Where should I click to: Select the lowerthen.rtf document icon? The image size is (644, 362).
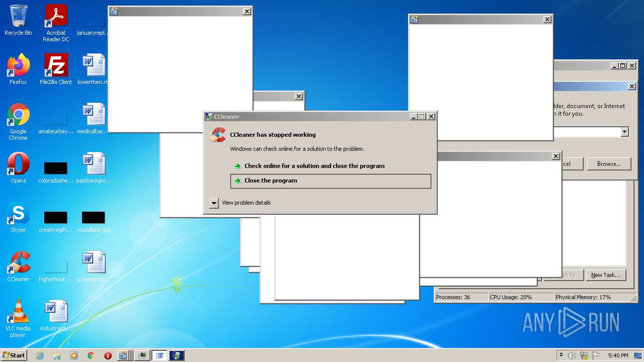tap(94, 69)
